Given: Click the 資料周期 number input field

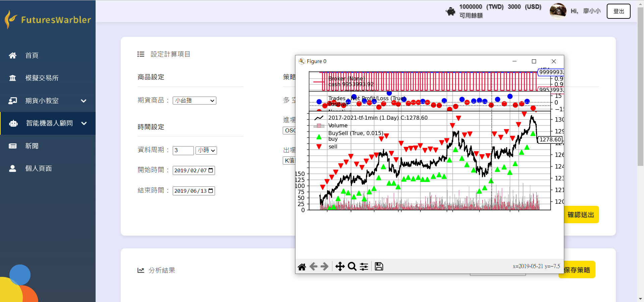Looking at the screenshot, I should tap(183, 150).
